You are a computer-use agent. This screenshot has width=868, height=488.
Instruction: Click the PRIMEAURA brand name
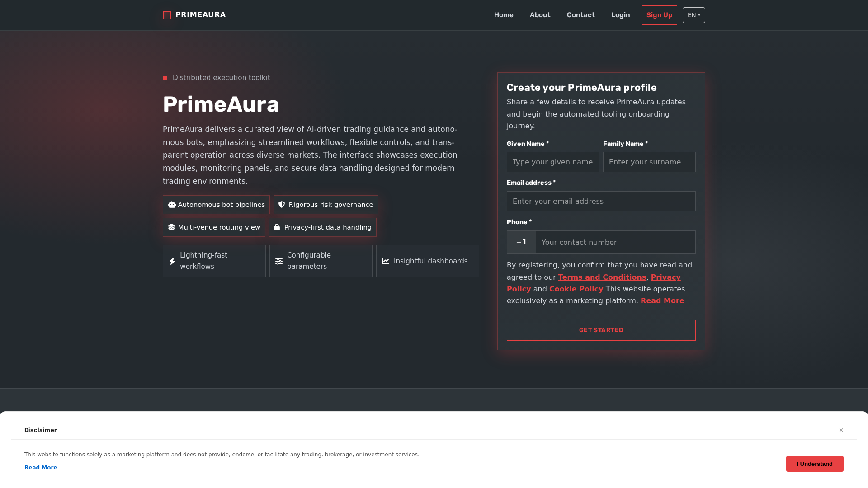pyautogui.click(x=201, y=15)
